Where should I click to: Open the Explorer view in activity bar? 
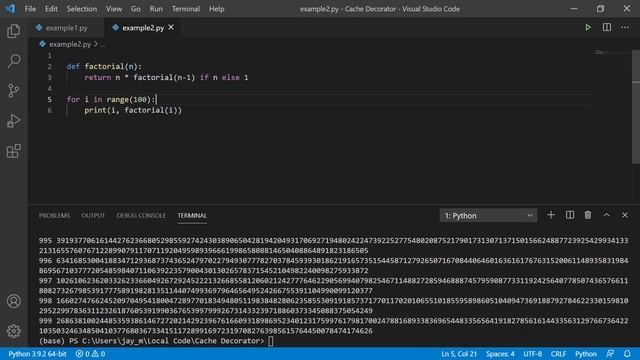tap(13, 31)
